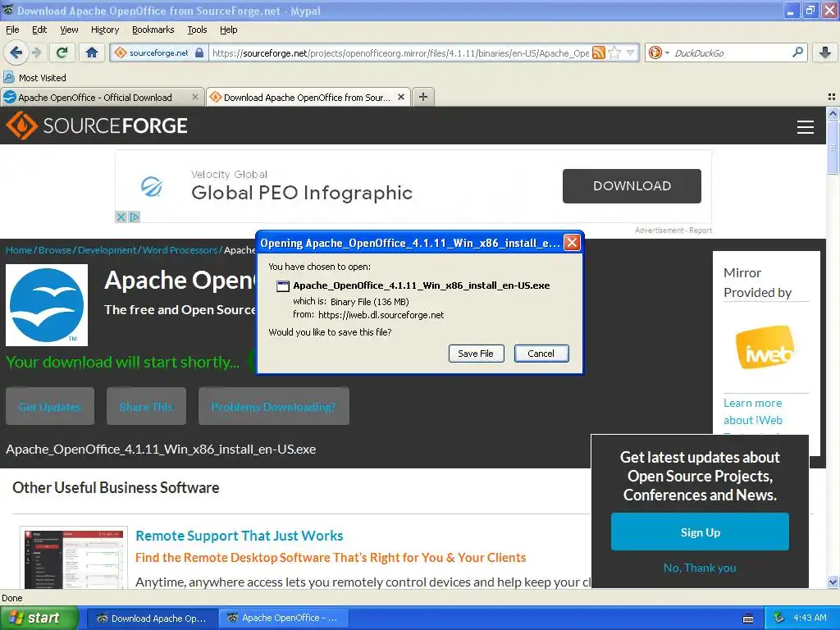Click the SourceForge logo
The height and width of the screenshot is (630, 840).
coord(97,126)
